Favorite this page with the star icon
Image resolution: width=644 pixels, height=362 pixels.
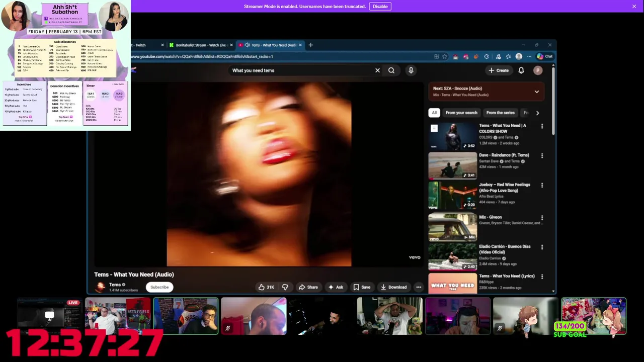[x=445, y=56]
